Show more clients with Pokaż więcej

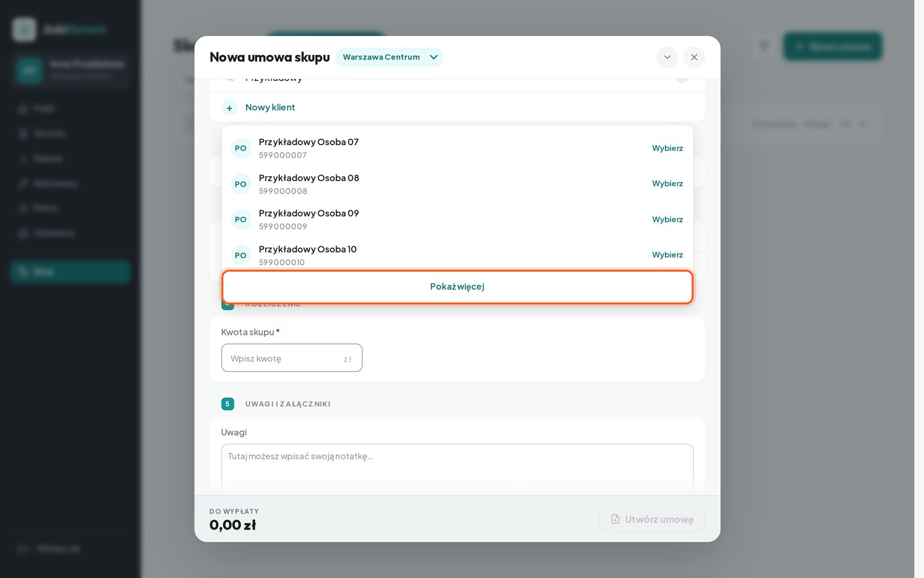click(x=457, y=287)
